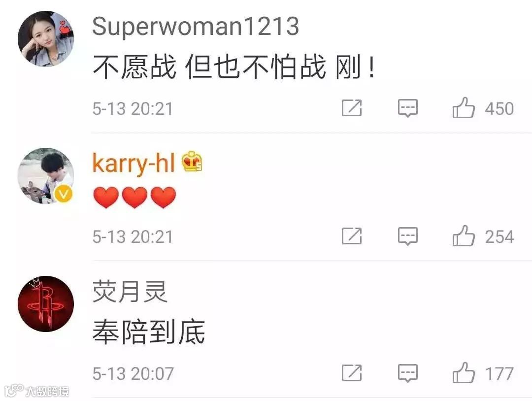
Task: Repost Superwoman1213's comment via share icon
Action: click(352, 108)
